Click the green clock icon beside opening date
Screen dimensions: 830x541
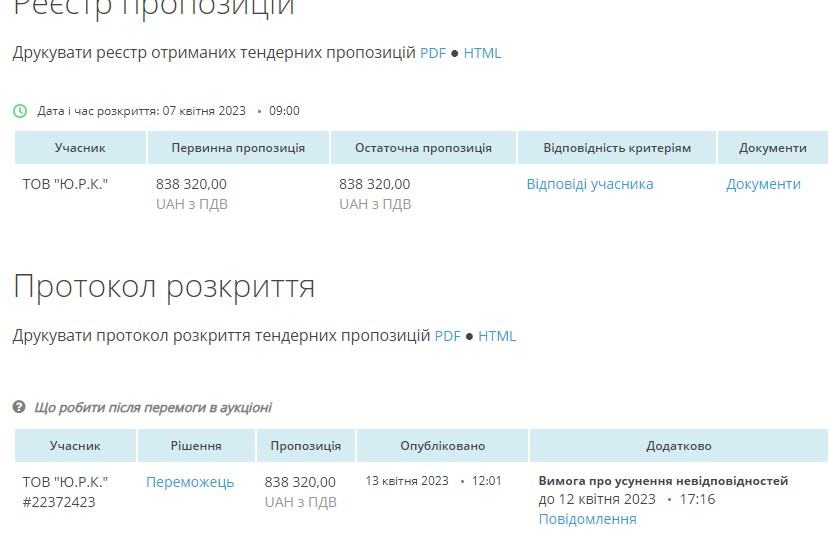click(20, 111)
